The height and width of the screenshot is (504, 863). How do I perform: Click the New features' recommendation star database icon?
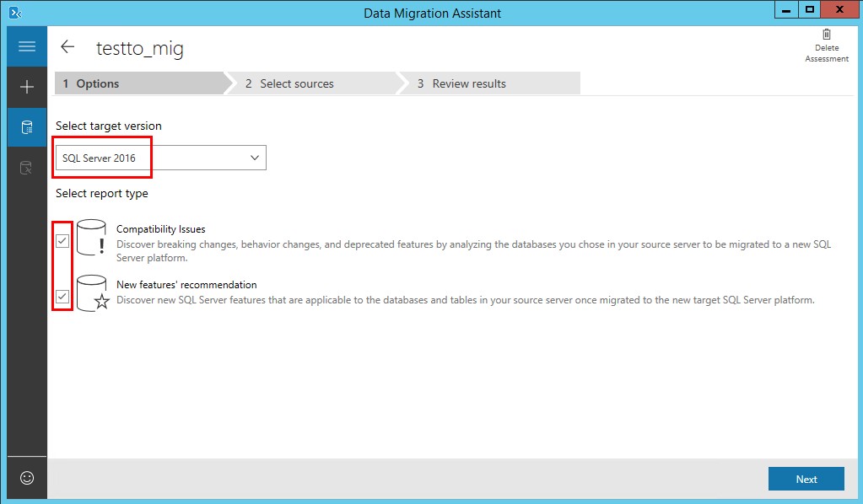93,293
